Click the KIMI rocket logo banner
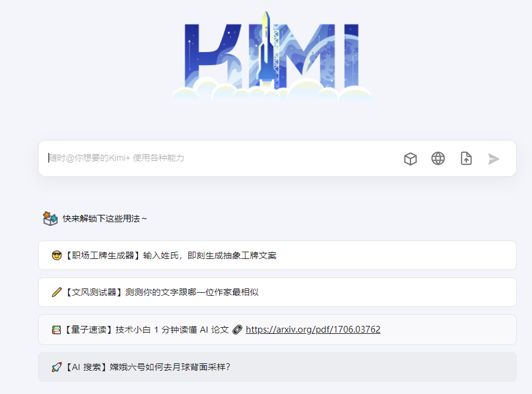The image size is (532, 394). [272, 57]
